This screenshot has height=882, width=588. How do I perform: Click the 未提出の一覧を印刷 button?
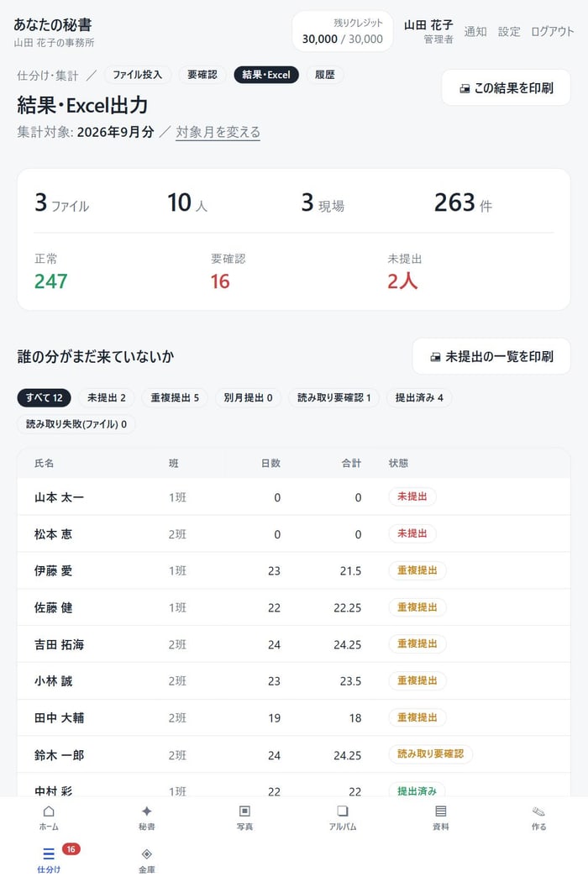(491, 356)
